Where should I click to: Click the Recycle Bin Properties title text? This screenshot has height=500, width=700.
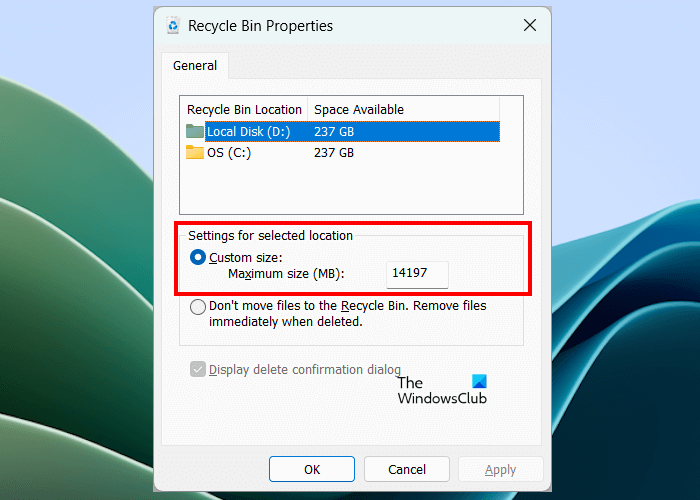(260, 26)
